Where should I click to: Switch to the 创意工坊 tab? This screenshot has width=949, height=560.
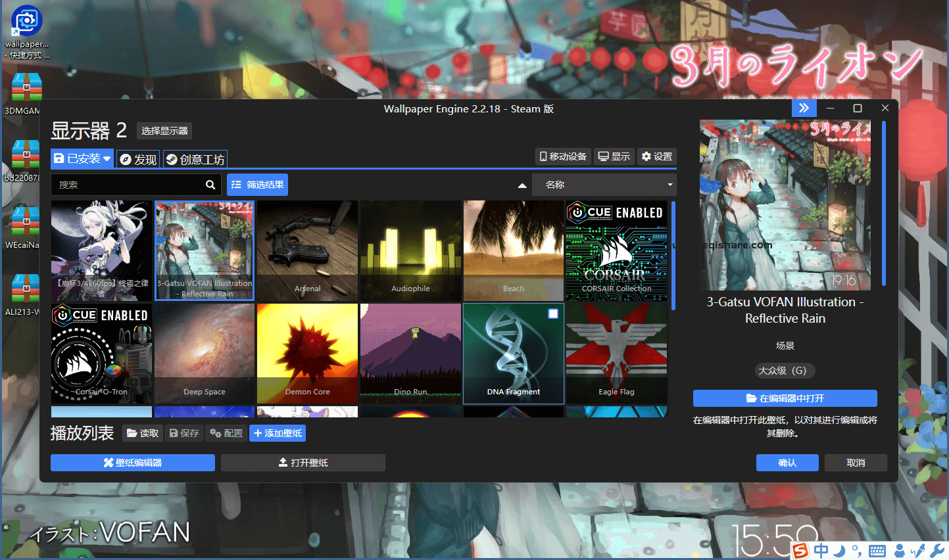click(x=195, y=158)
